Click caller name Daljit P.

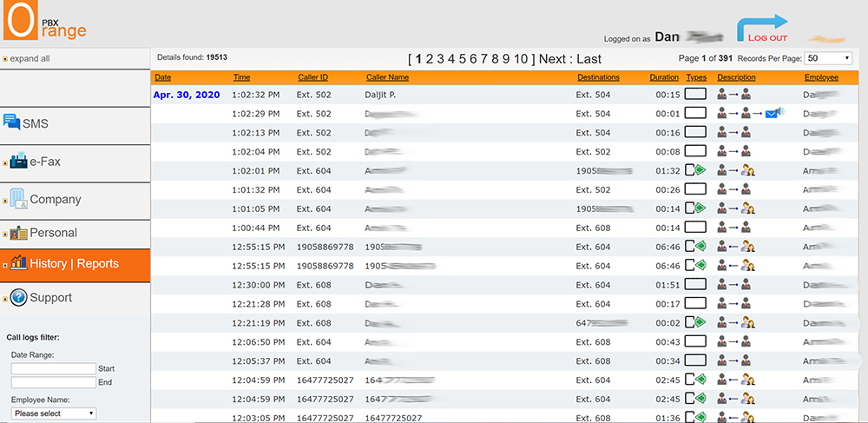pos(380,95)
